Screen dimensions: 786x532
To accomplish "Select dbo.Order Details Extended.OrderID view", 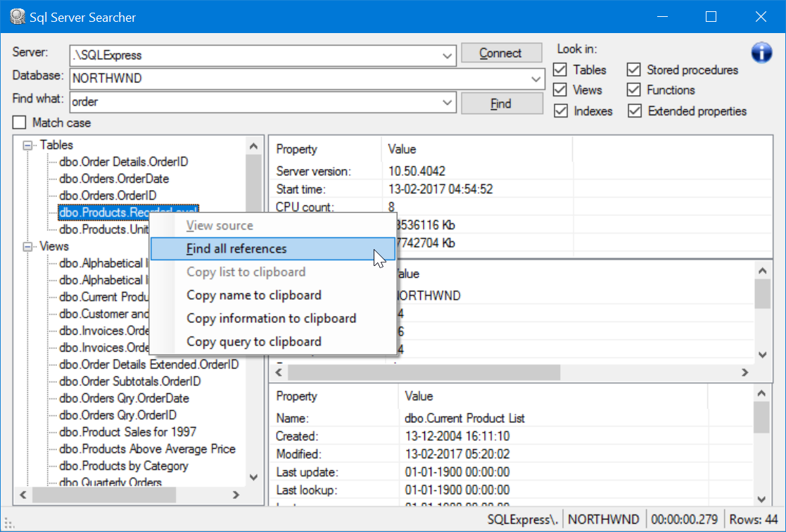I will (x=149, y=365).
